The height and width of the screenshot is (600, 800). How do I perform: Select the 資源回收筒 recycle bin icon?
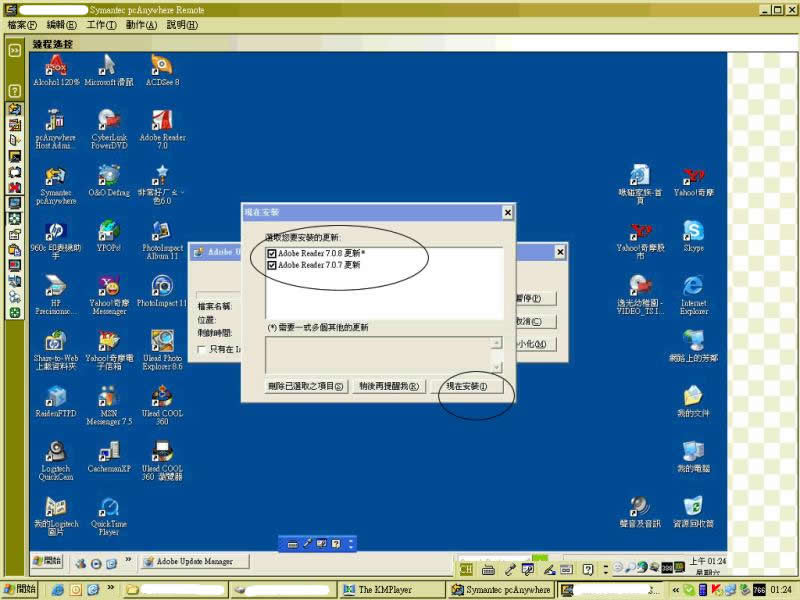(x=693, y=512)
